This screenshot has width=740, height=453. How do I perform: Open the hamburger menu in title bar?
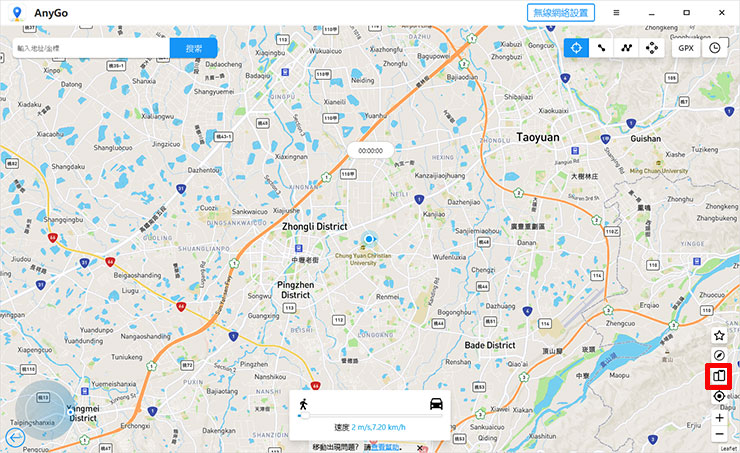[x=616, y=13]
